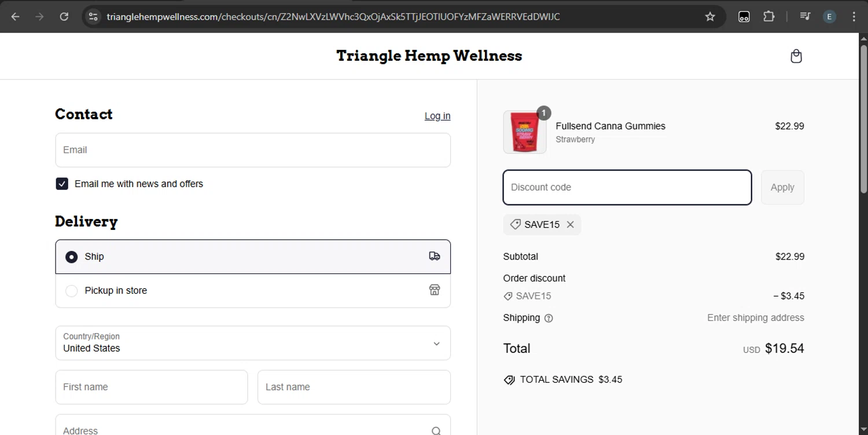Click the Subtotal label
This screenshot has height=435, width=868.
[x=521, y=257]
